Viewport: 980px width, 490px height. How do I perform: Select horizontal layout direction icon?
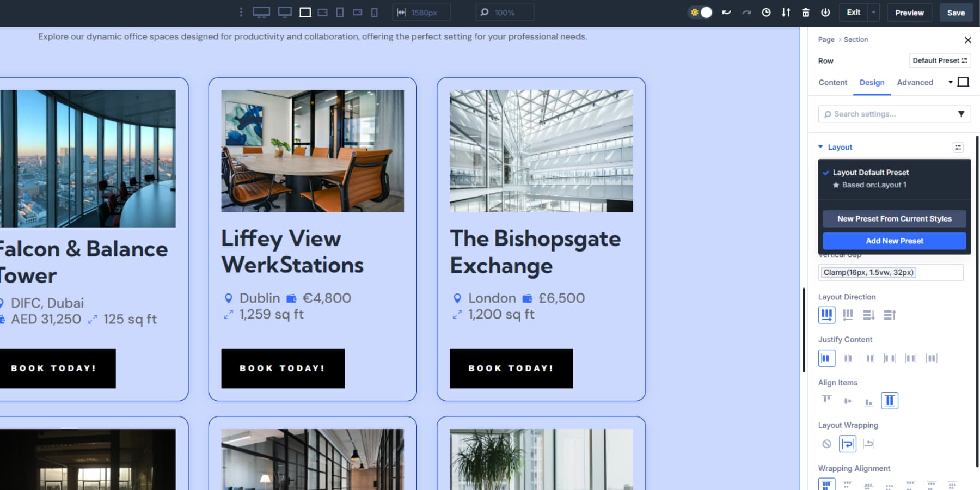(826, 315)
